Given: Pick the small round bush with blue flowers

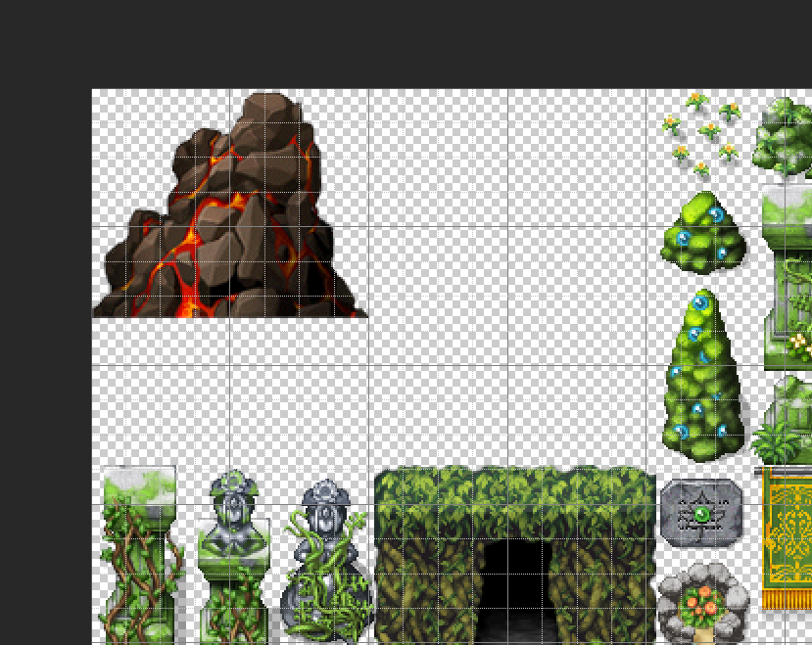Looking at the screenshot, I should click(x=703, y=232).
